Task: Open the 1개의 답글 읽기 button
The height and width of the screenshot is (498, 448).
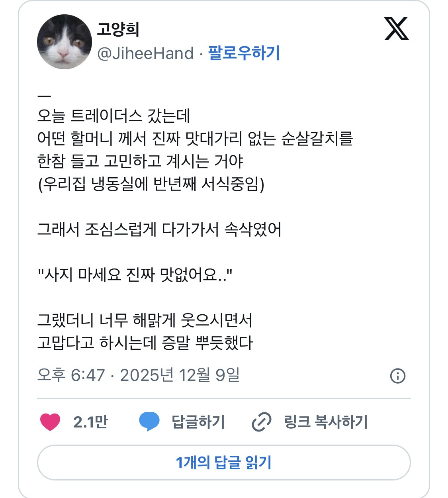Action: point(224,463)
